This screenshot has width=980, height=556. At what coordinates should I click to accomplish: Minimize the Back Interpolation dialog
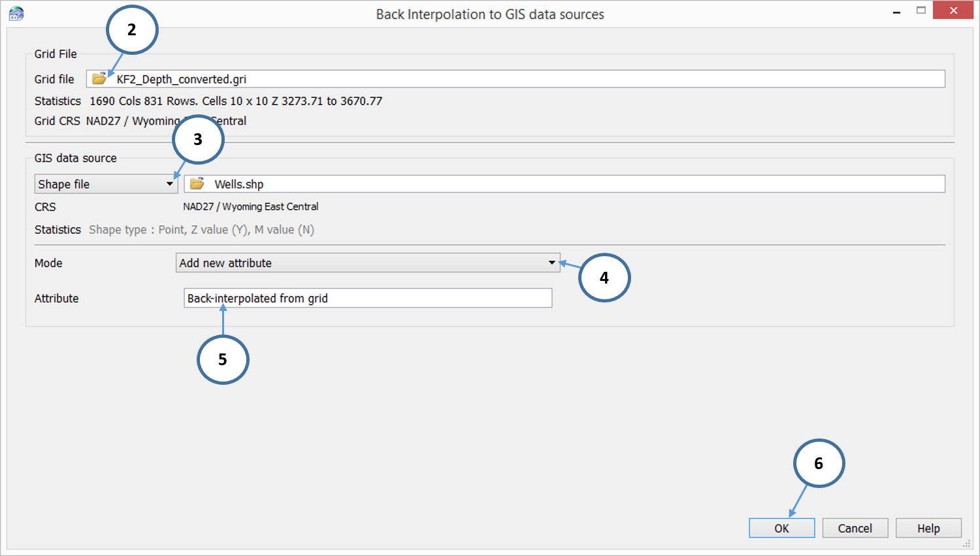[x=897, y=12]
